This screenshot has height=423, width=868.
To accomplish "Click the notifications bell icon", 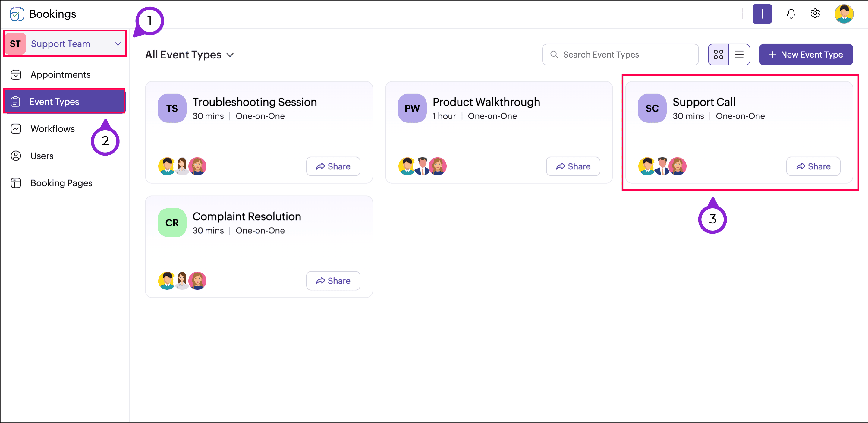I will (x=791, y=14).
